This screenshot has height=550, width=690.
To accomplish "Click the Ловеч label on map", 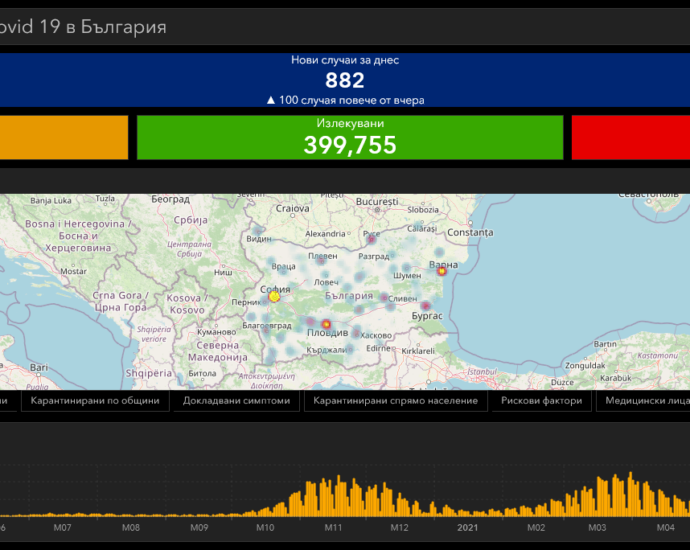I will (x=326, y=282).
